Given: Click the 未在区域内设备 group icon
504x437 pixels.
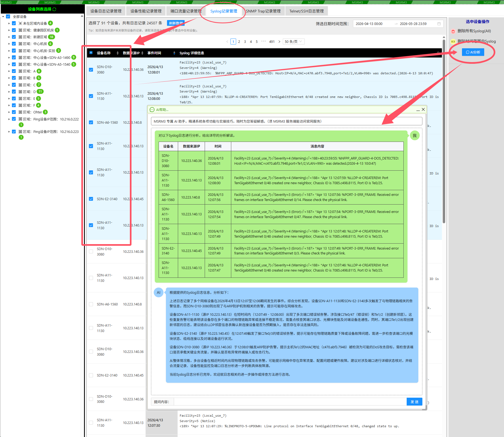Looking at the screenshot, I should (x=20, y=23).
